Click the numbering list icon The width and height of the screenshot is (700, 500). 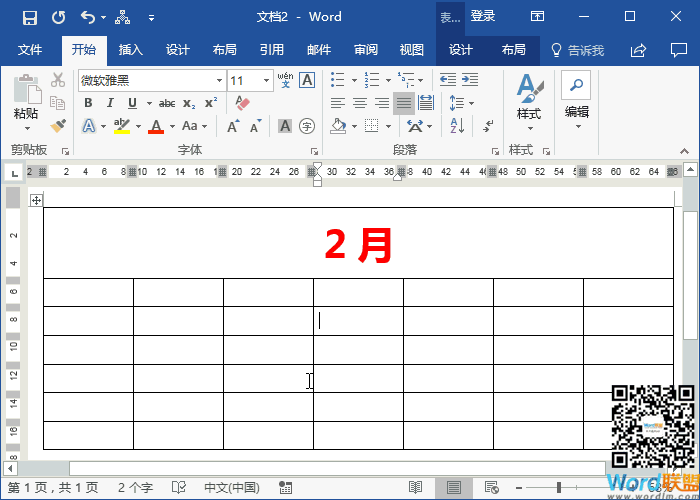[x=372, y=80]
